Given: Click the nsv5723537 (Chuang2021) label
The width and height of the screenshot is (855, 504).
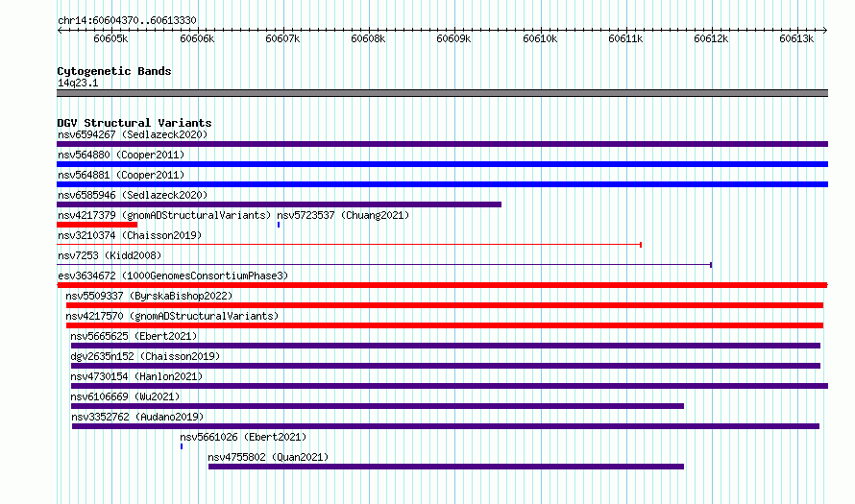Looking at the screenshot, I should click(343, 215).
